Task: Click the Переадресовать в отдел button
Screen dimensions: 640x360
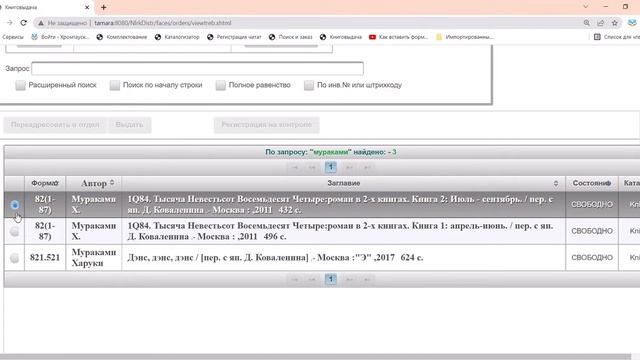Action: pos(55,124)
